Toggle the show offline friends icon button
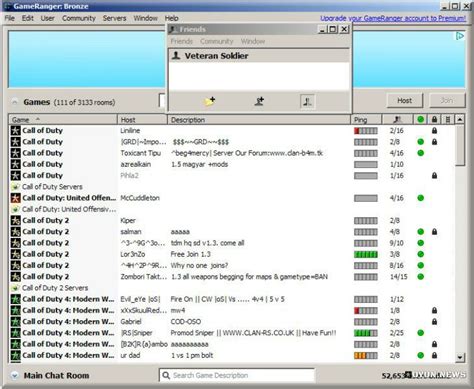Viewport: 474px width, 389px height. coord(307,101)
